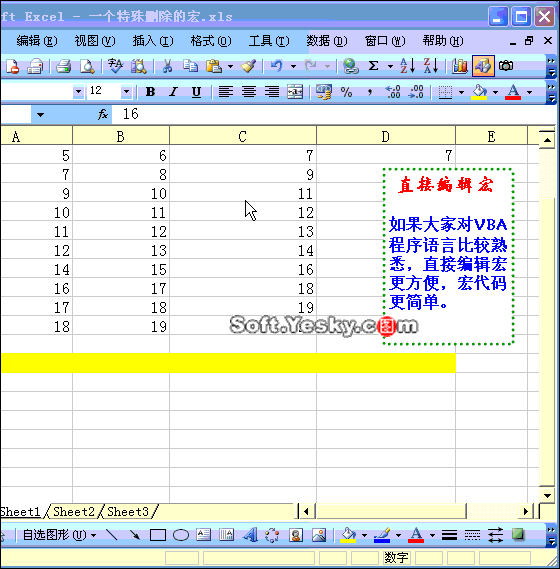Insert WordArt from drawing toolbar

pos(250,535)
